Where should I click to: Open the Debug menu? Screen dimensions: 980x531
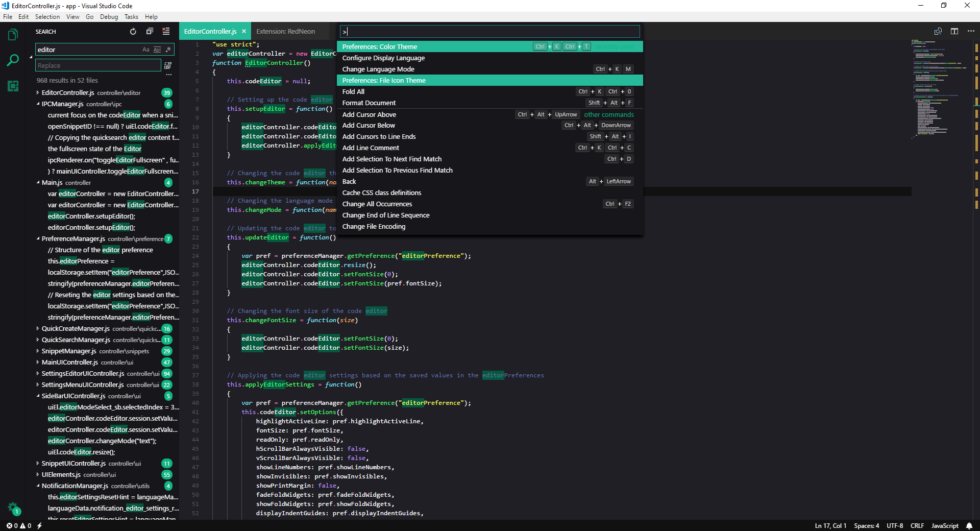pos(109,17)
